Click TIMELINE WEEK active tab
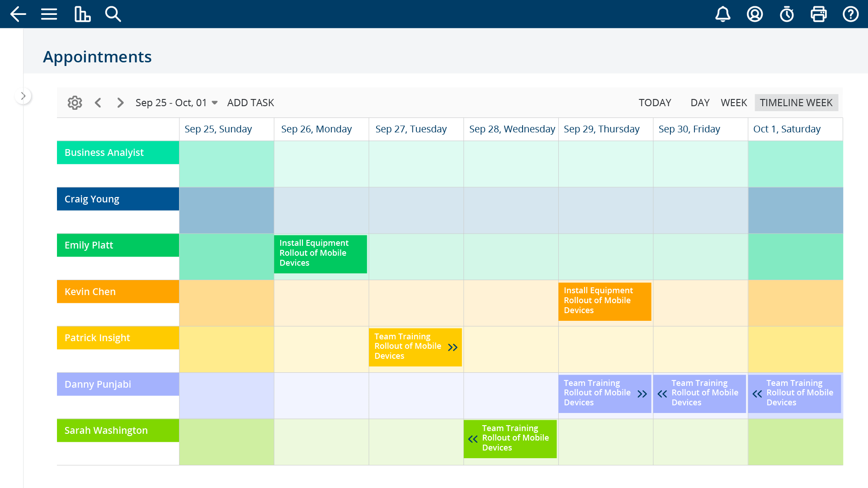 coord(796,103)
